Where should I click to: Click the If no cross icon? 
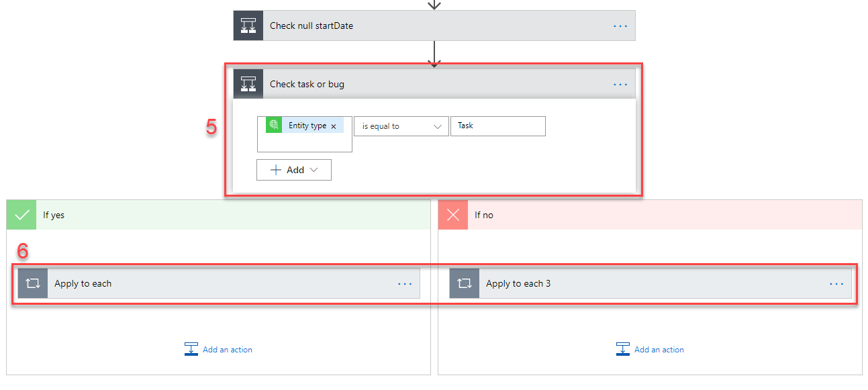[x=454, y=215]
